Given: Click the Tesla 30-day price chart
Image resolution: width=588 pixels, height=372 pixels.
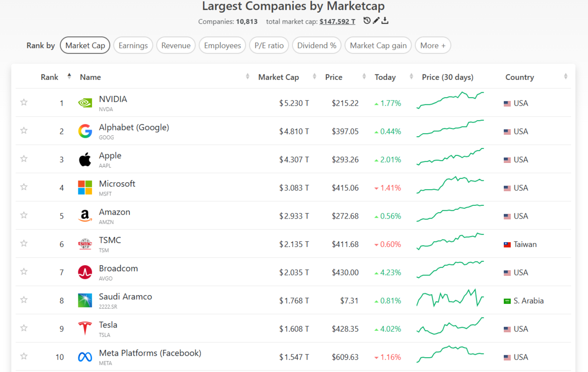Looking at the screenshot, I should click(x=450, y=326).
